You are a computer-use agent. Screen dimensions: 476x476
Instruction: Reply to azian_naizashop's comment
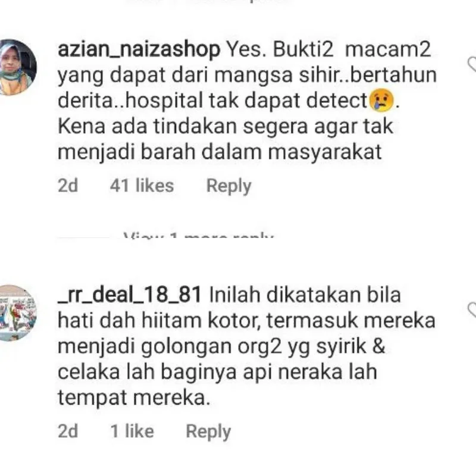(228, 186)
